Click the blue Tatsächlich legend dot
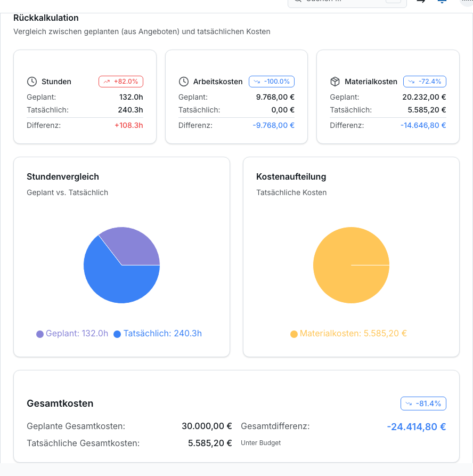Viewport: 473px width, 476px height. tap(117, 334)
